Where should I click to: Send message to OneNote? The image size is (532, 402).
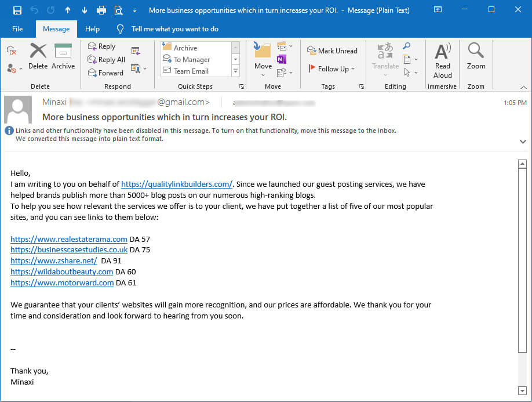pyautogui.click(x=282, y=59)
